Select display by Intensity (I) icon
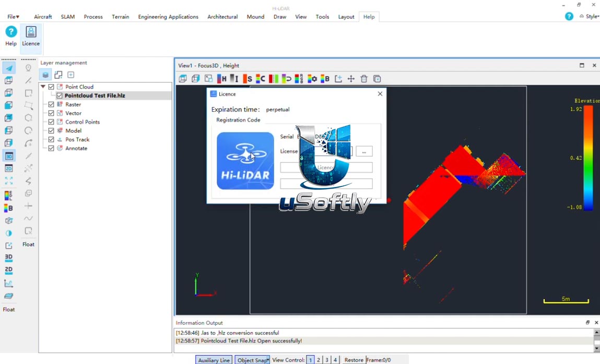This screenshot has height=364, width=600. coord(234,79)
